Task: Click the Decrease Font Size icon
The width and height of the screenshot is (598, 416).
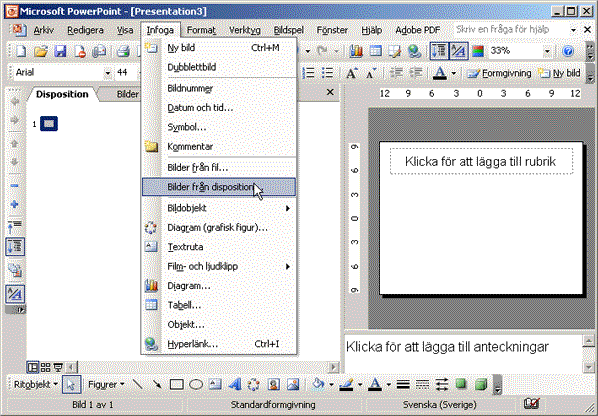Action: tap(371, 73)
